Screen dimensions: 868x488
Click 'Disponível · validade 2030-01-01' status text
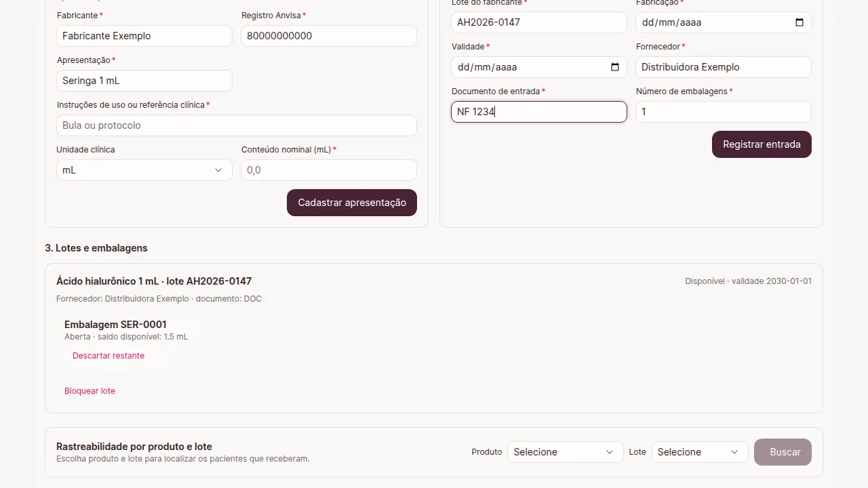coord(748,281)
